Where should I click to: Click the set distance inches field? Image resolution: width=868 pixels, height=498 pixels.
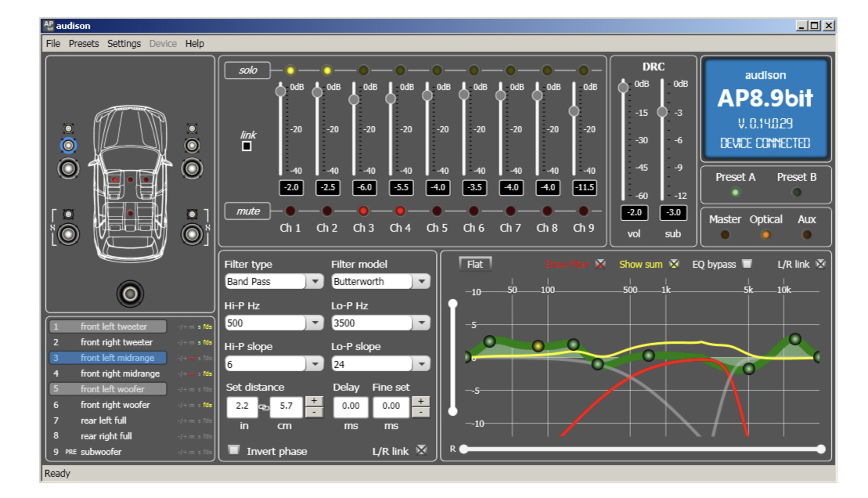[242, 406]
